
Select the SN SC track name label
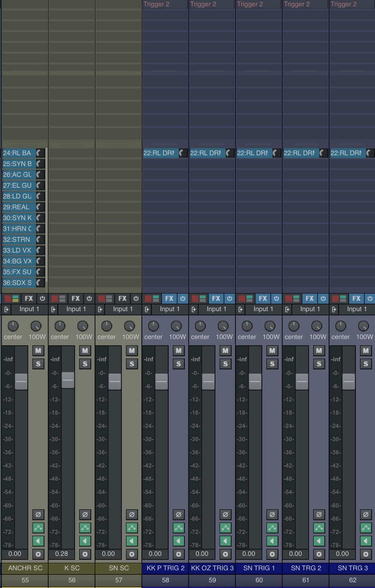coord(118,568)
